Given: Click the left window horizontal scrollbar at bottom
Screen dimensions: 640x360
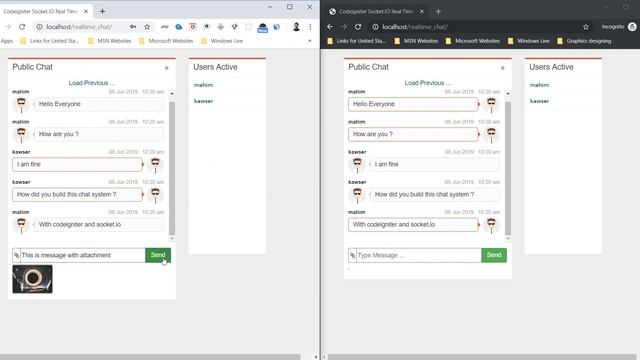Looking at the screenshot, I should click(x=150, y=357).
